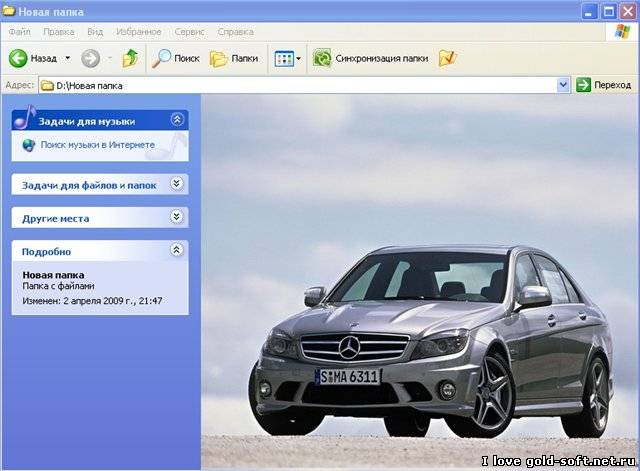Close the Новая папка window
Viewport: 640px width, 471px height.
[x=629, y=11]
